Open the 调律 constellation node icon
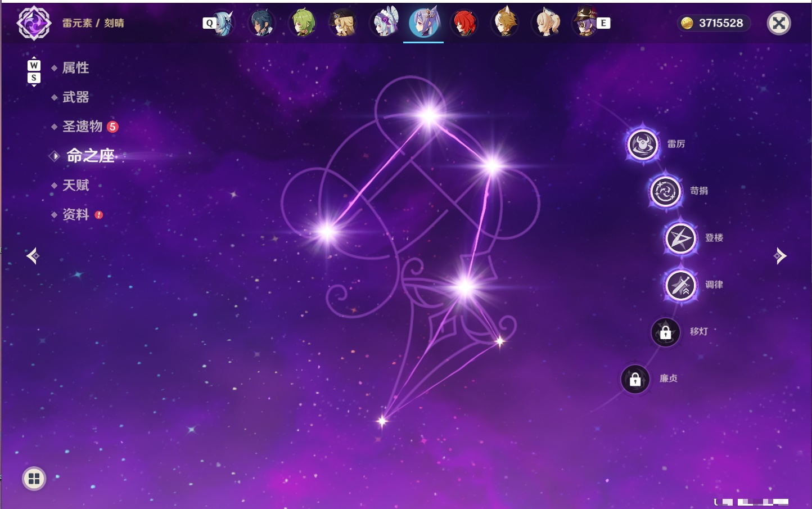Image resolution: width=812 pixels, height=509 pixels. click(680, 285)
